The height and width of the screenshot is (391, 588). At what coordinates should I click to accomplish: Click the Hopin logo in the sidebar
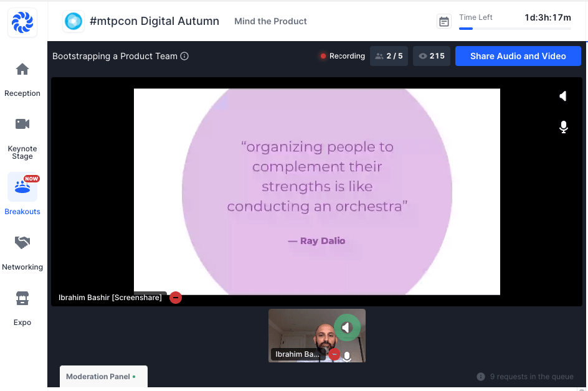click(23, 23)
